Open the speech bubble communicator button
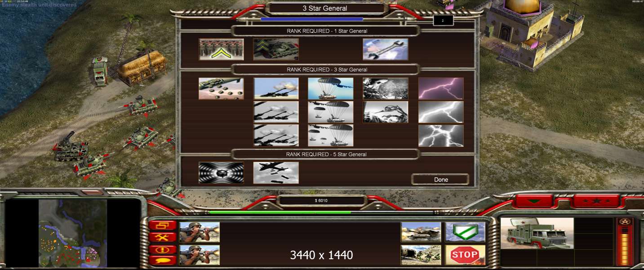Screen dimensions: 644x270 (x=162, y=260)
